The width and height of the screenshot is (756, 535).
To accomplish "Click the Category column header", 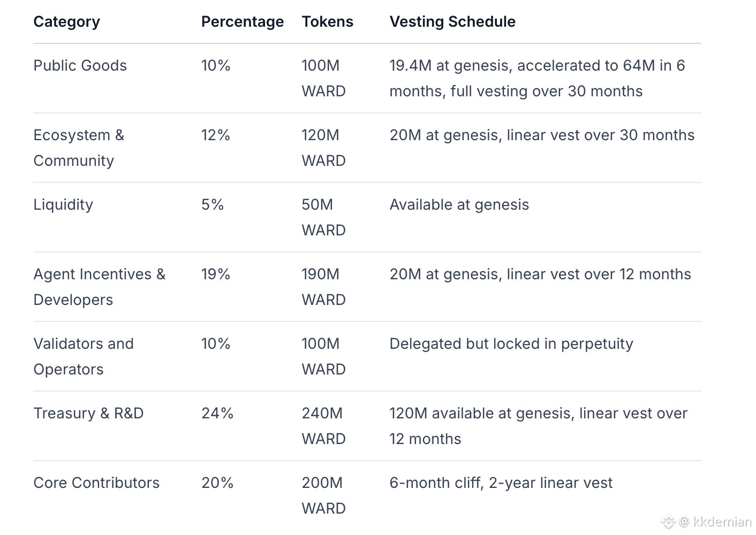I will coord(66,22).
